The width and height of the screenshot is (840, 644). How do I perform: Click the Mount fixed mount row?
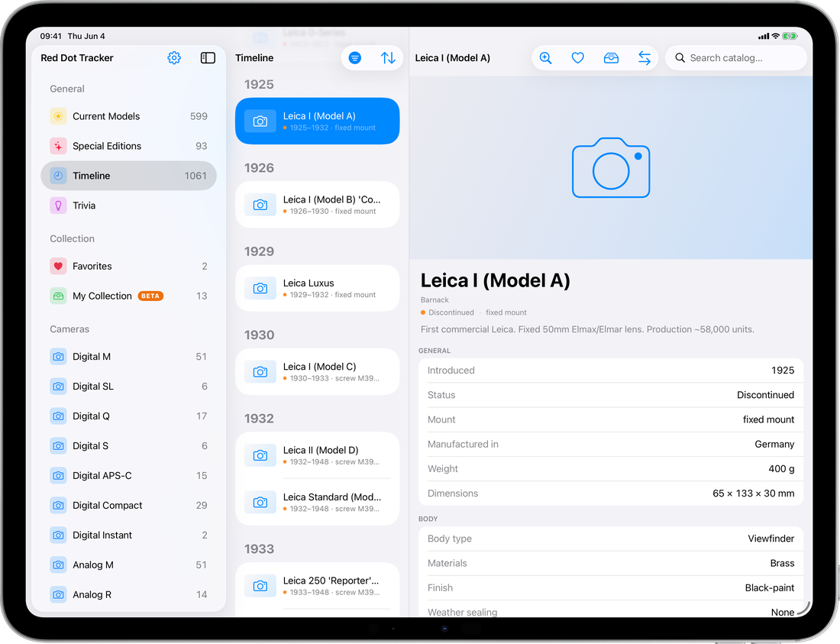tap(611, 419)
